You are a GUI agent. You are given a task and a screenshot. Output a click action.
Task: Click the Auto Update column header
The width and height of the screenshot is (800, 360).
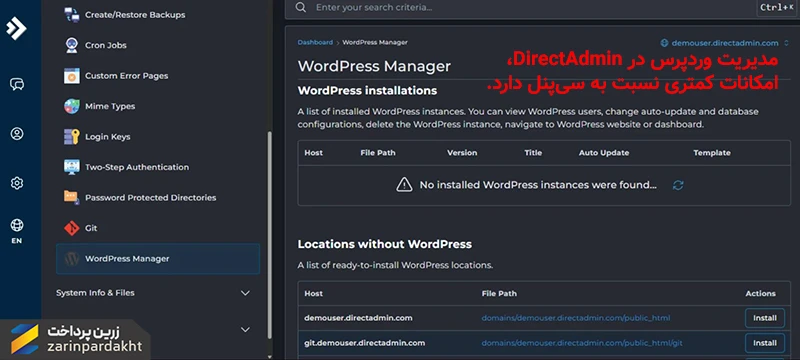[x=604, y=152]
